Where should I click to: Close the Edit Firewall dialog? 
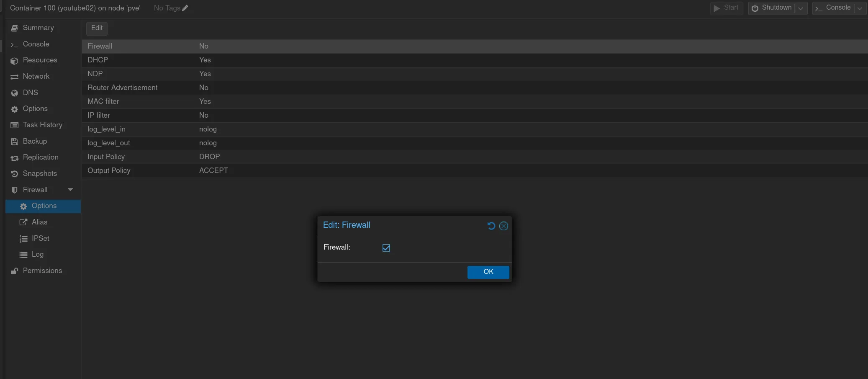(503, 226)
